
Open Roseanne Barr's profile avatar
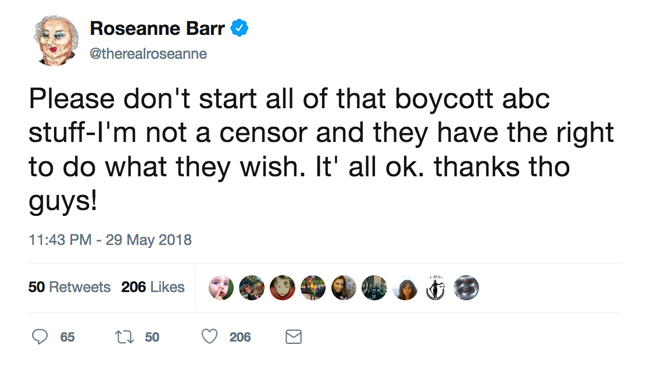[56, 41]
